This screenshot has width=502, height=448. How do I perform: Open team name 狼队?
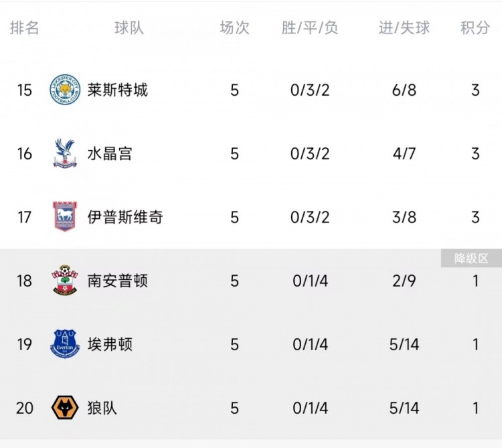[102, 408]
